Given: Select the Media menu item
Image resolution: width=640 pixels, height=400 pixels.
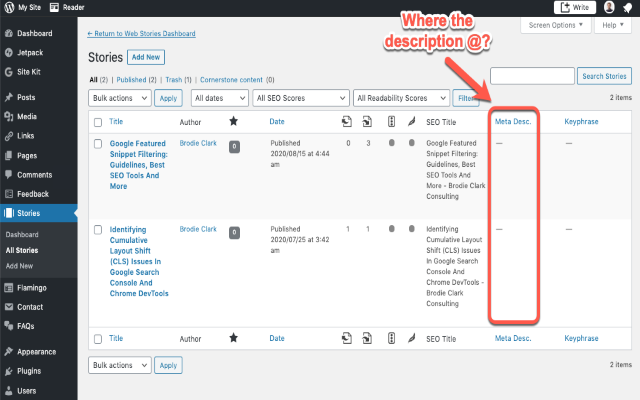Looking at the screenshot, I should [28, 116].
